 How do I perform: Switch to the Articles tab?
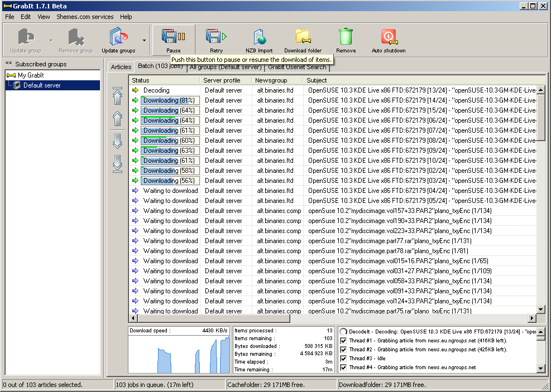121,67
